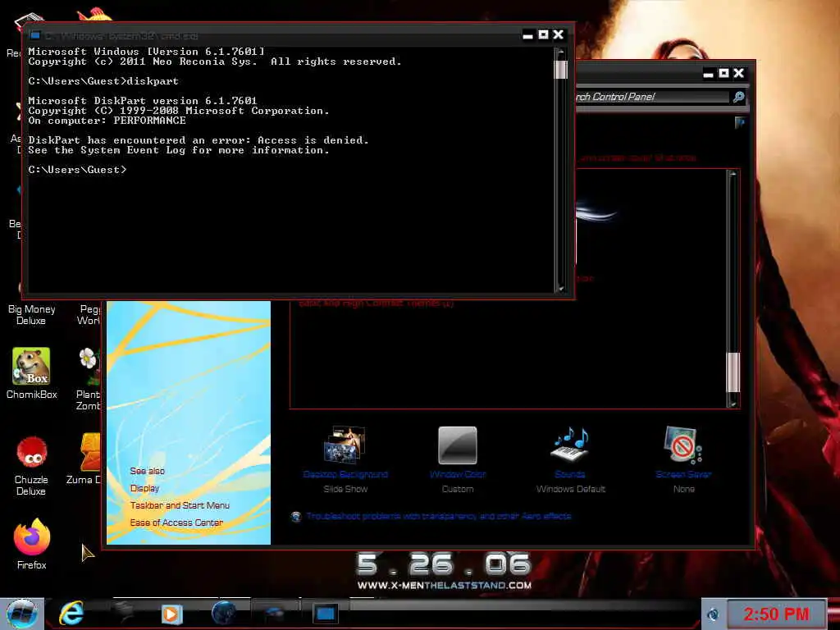
Task: Click the Search Control Panel field
Action: click(x=651, y=97)
